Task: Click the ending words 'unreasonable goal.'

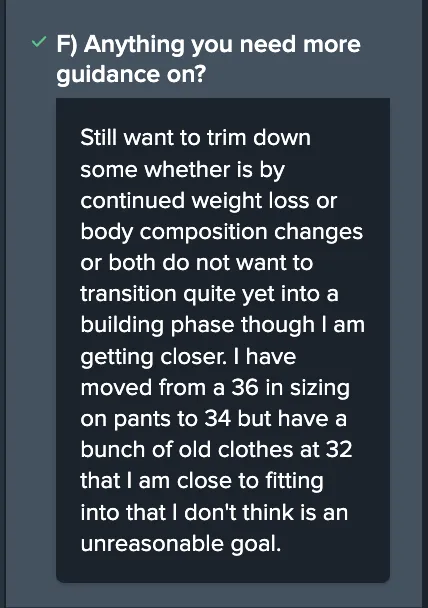Action: [181, 544]
